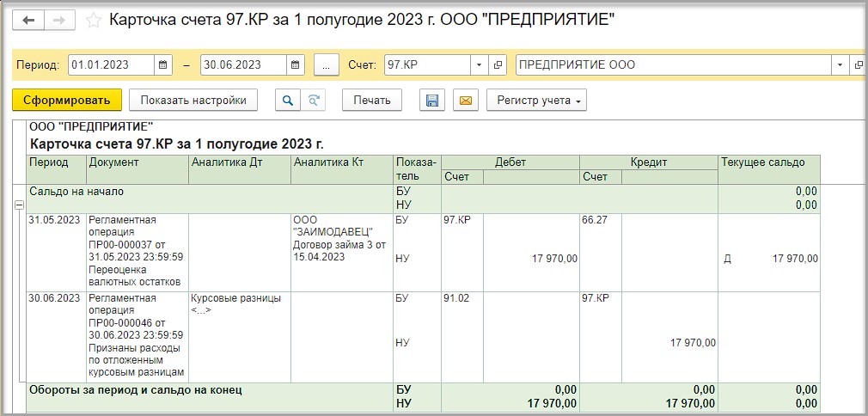
Task: Go forward with the right arrow button
Action: 59,21
